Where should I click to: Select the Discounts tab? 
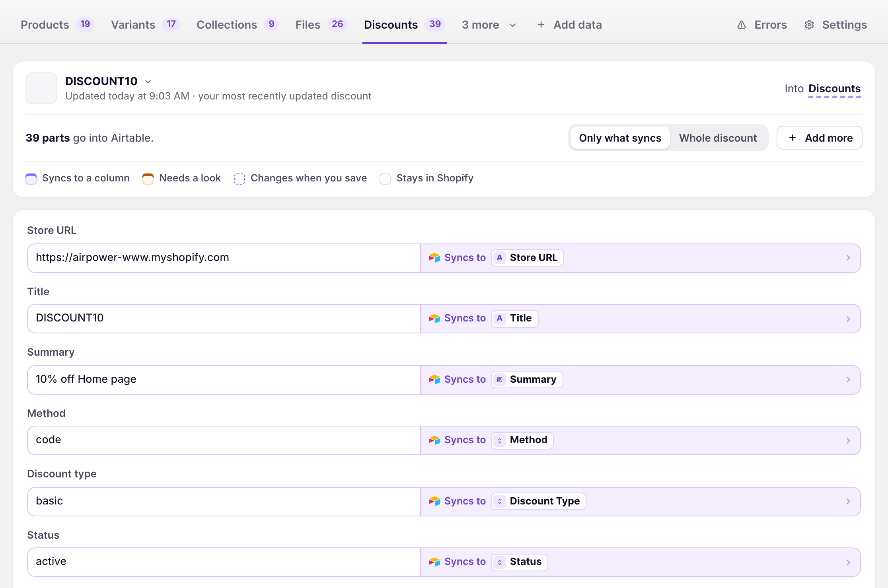coord(404,25)
